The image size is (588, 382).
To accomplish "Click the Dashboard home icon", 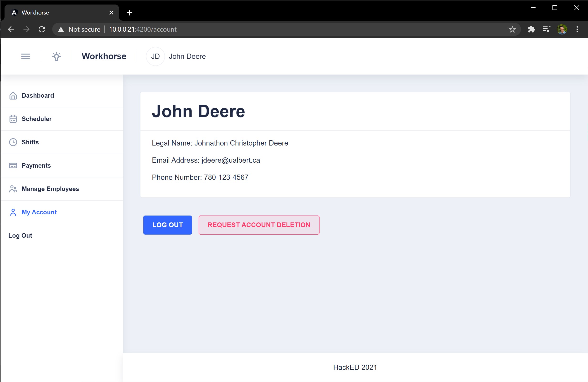I will [13, 95].
